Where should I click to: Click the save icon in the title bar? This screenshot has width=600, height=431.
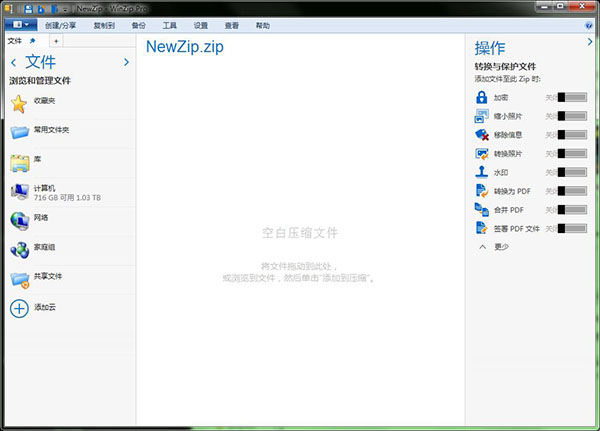28,8
